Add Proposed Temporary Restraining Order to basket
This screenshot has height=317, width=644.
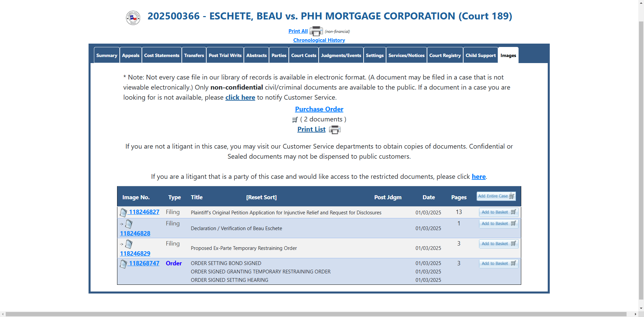[498, 244]
